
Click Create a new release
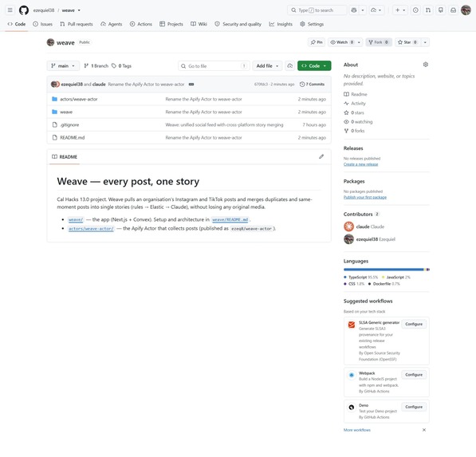[x=360, y=164]
